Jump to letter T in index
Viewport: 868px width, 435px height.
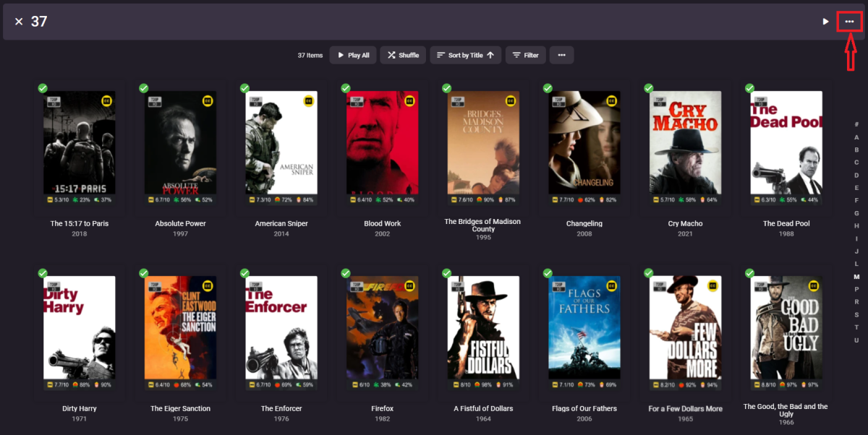tap(856, 327)
